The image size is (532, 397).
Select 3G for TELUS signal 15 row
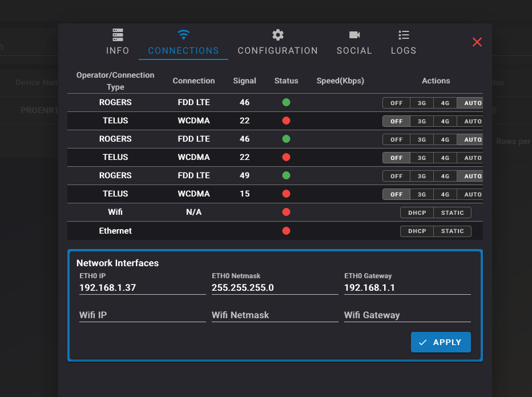(x=422, y=194)
